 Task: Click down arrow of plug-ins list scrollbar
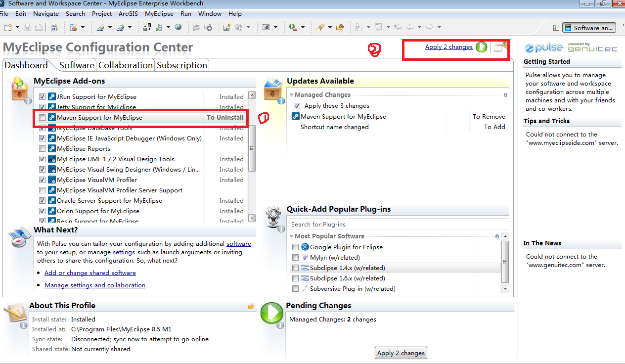(505, 288)
